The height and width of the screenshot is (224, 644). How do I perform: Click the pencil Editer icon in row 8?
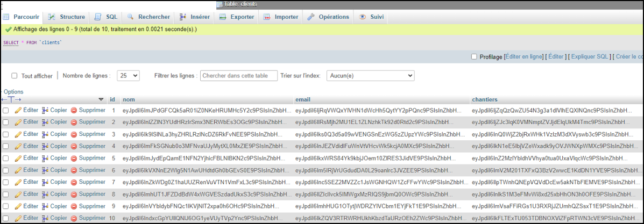click(x=18, y=194)
